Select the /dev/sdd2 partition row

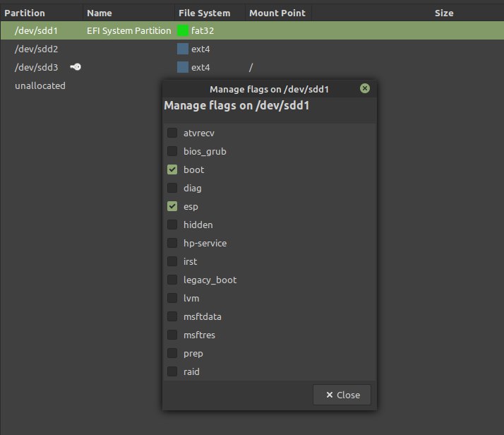point(252,49)
